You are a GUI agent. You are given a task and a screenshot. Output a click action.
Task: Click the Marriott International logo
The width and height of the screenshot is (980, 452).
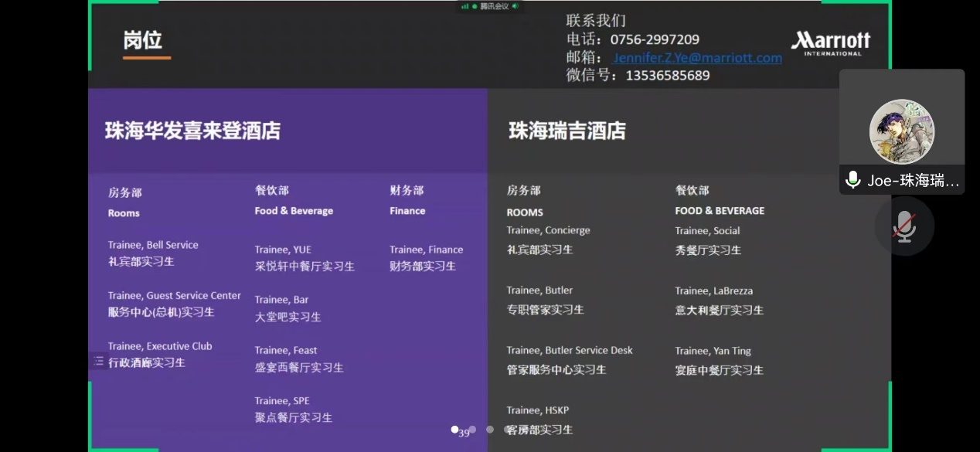point(831,43)
